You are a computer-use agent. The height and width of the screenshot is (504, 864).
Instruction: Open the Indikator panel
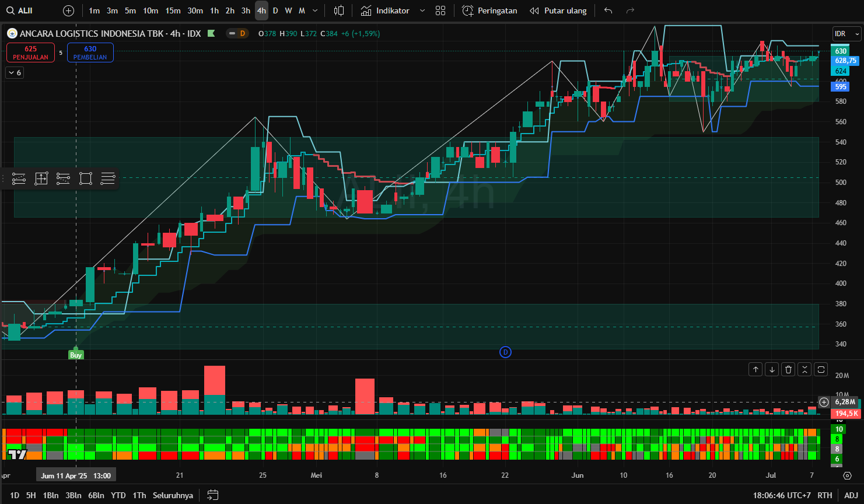[x=385, y=10]
